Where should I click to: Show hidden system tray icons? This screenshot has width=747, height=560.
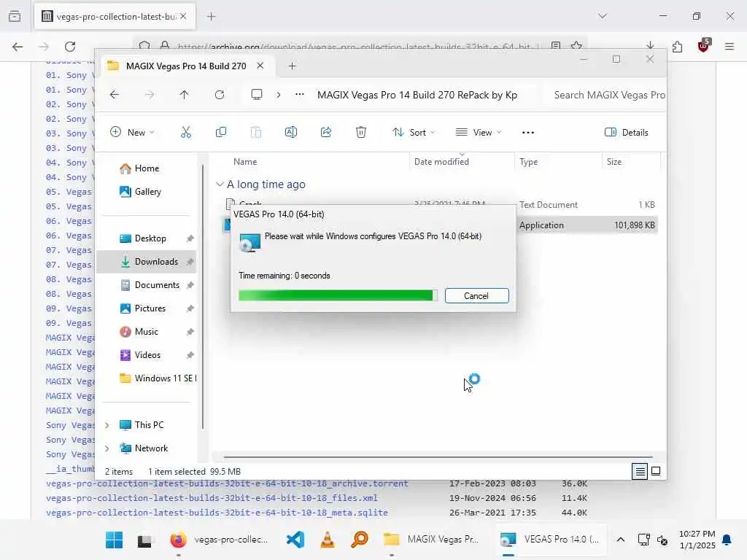click(x=620, y=540)
